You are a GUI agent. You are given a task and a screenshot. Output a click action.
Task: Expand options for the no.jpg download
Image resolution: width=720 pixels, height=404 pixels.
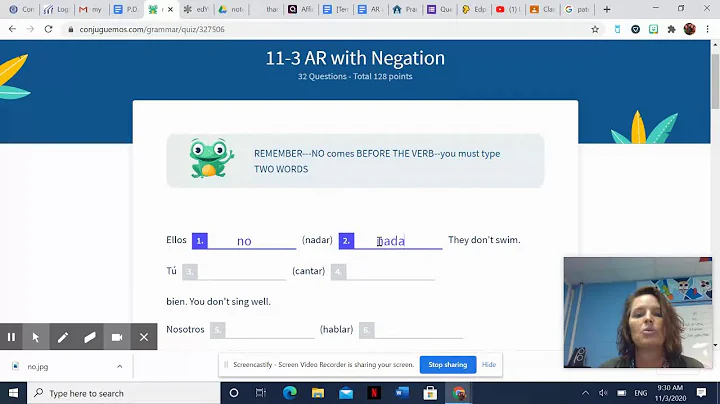[x=119, y=366]
